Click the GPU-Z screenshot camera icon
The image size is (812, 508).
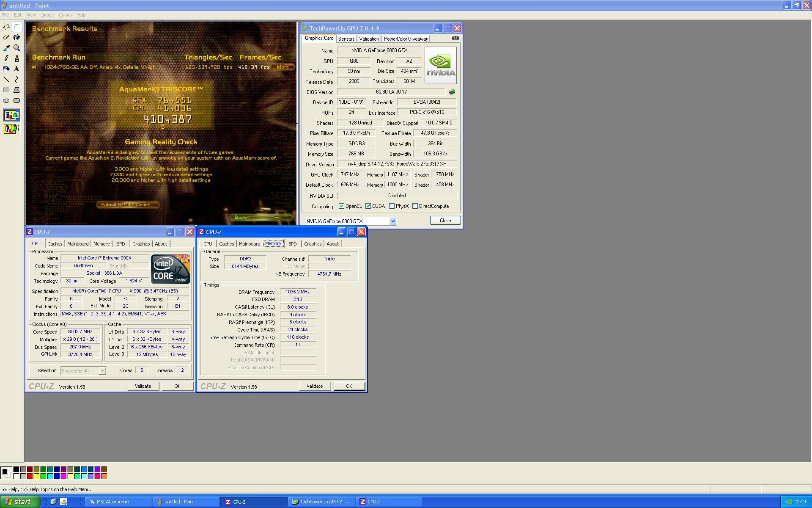point(455,38)
